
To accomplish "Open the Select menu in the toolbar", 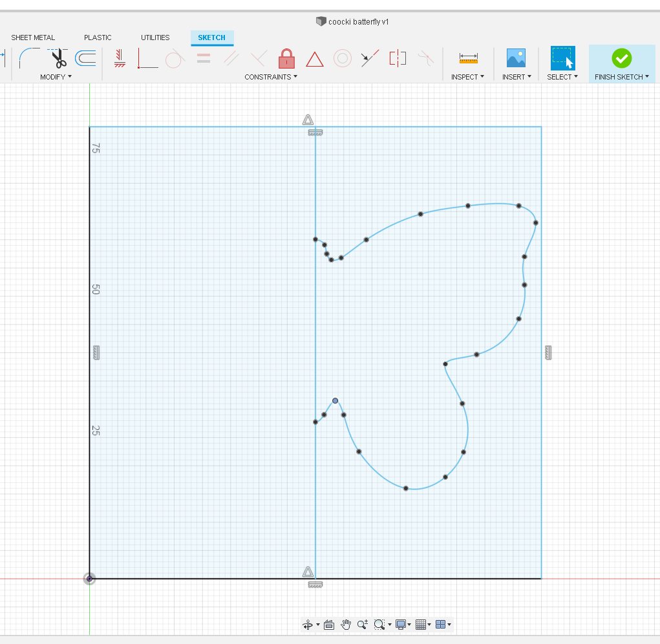I will (562, 76).
